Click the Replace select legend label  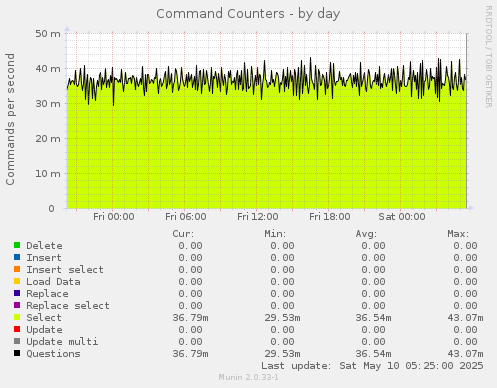point(68,306)
